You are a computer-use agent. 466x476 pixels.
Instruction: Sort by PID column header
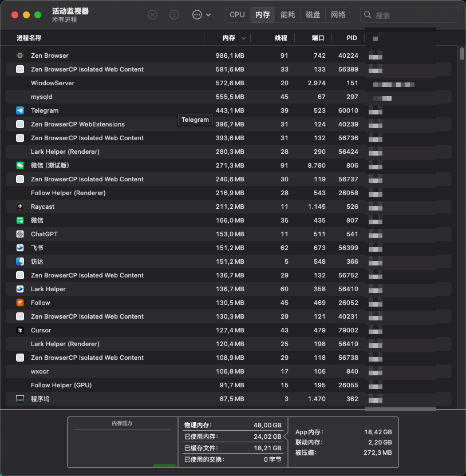tap(352, 38)
